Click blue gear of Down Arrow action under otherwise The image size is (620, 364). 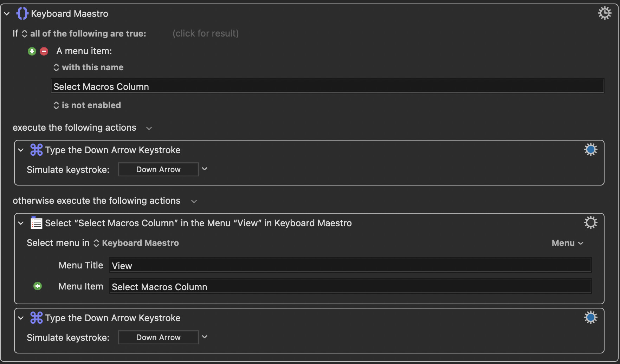(x=590, y=318)
